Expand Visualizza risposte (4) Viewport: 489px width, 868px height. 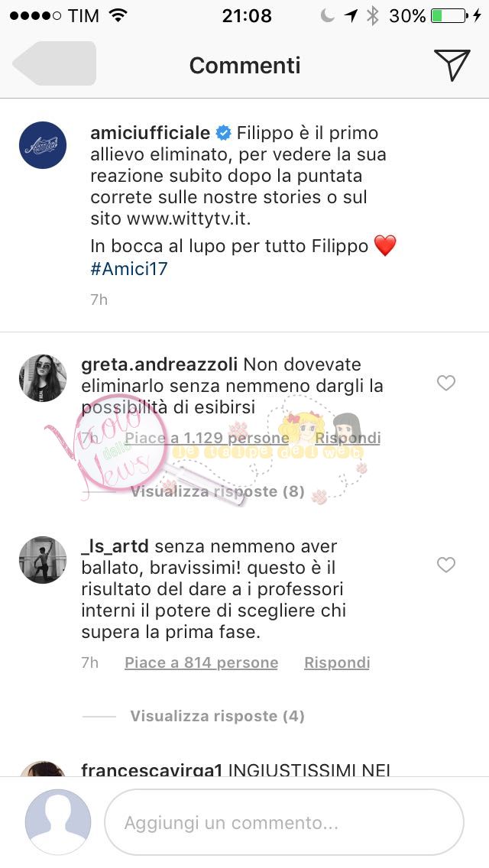pos(217,716)
